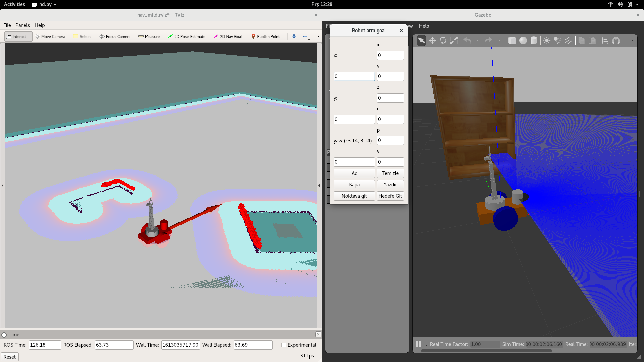This screenshot has height=362, width=644.
Task: Expand left RViz side panel arrow
Action: pyautogui.click(x=2, y=185)
